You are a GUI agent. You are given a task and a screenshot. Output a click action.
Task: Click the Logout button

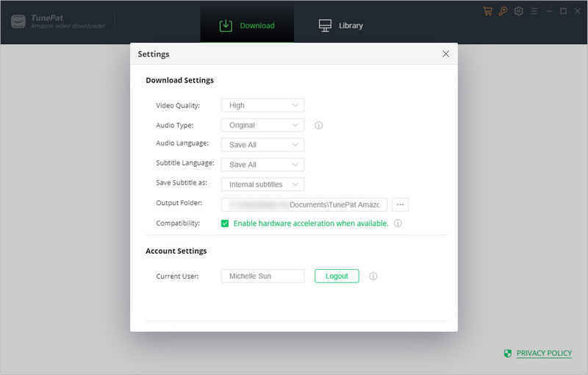[337, 276]
